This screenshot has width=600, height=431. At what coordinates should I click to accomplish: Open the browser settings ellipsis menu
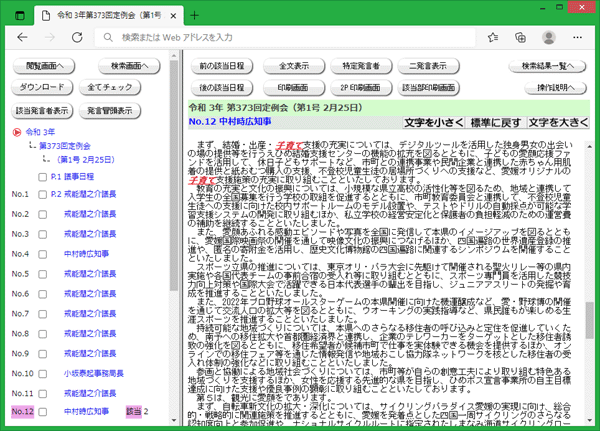[577, 37]
